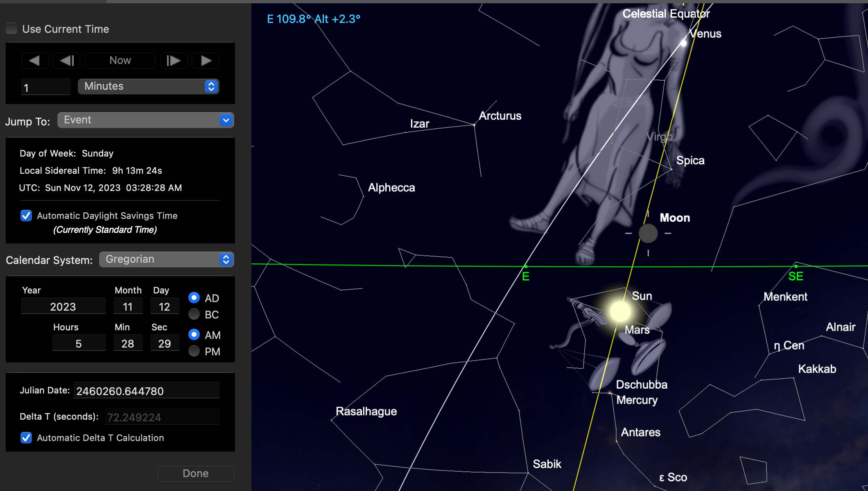The width and height of the screenshot is (868, 491).
Task: Click the E compass marker on horizon
Action: click(x=526, y=277)
